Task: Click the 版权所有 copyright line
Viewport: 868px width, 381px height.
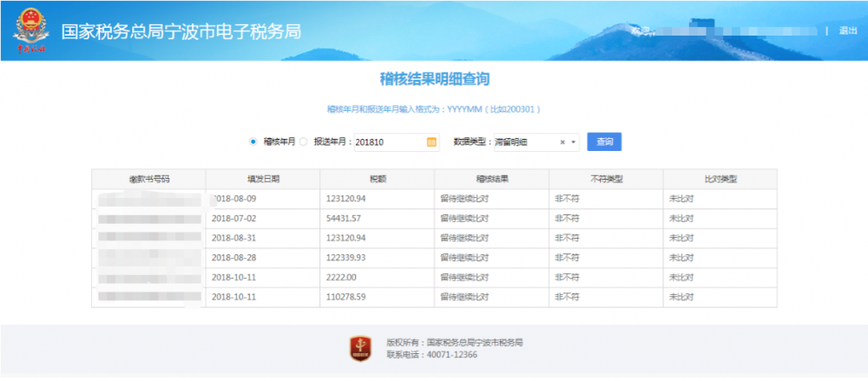Action: coord(455,343)
